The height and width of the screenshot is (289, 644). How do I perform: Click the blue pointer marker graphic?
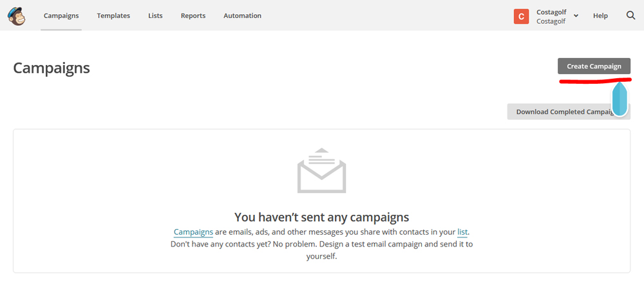[620, 98]
